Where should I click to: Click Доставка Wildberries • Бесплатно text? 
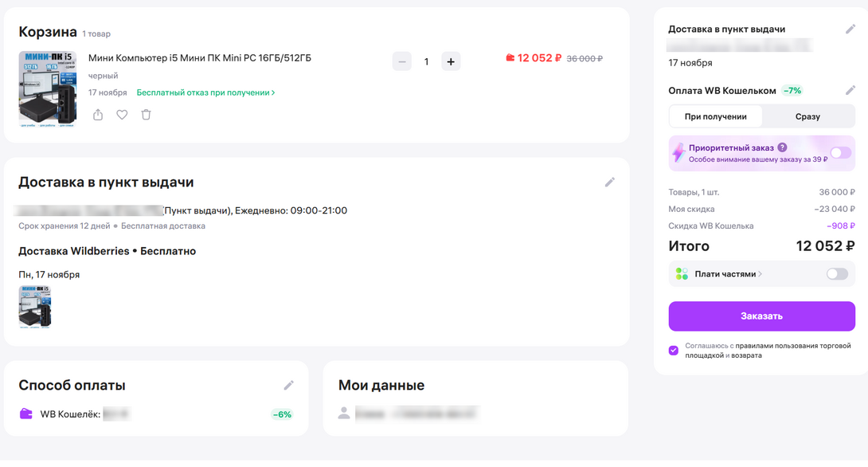(107, 251)
